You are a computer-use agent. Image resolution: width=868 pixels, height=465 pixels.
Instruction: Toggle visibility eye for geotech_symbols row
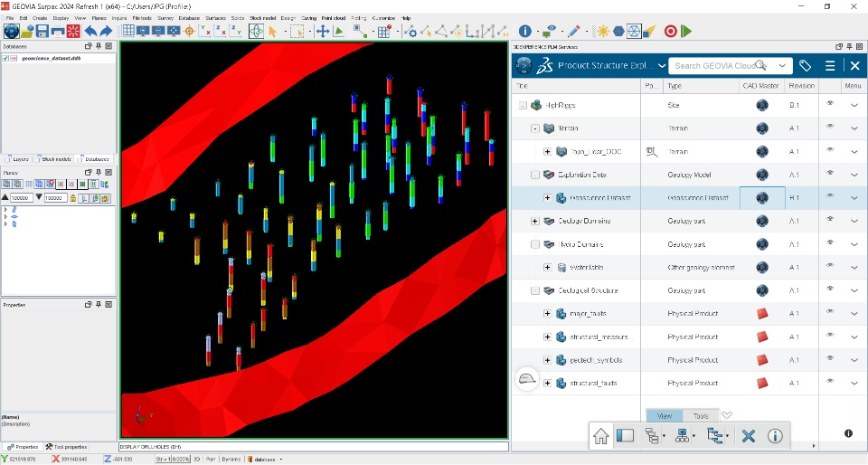tap(830, 359)
